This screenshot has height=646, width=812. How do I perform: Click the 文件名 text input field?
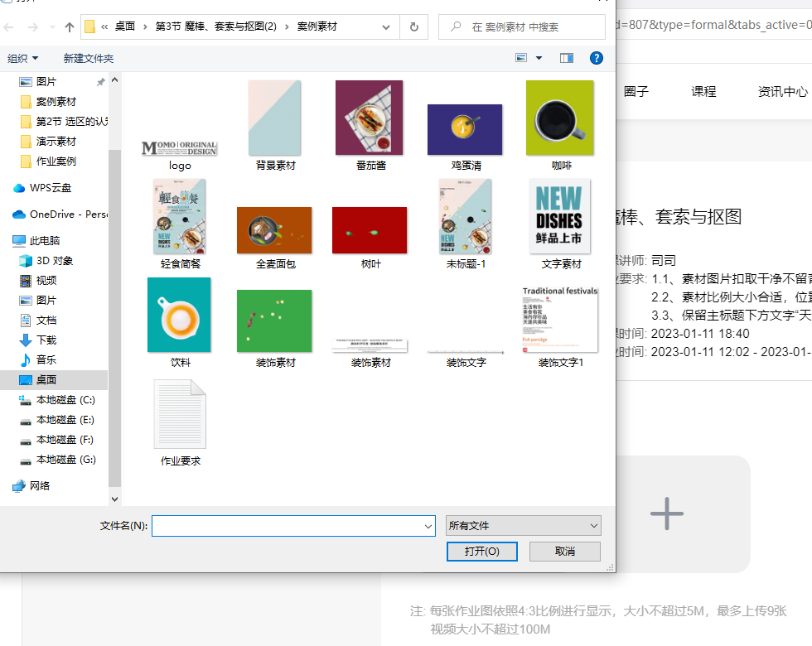(287, 526)
